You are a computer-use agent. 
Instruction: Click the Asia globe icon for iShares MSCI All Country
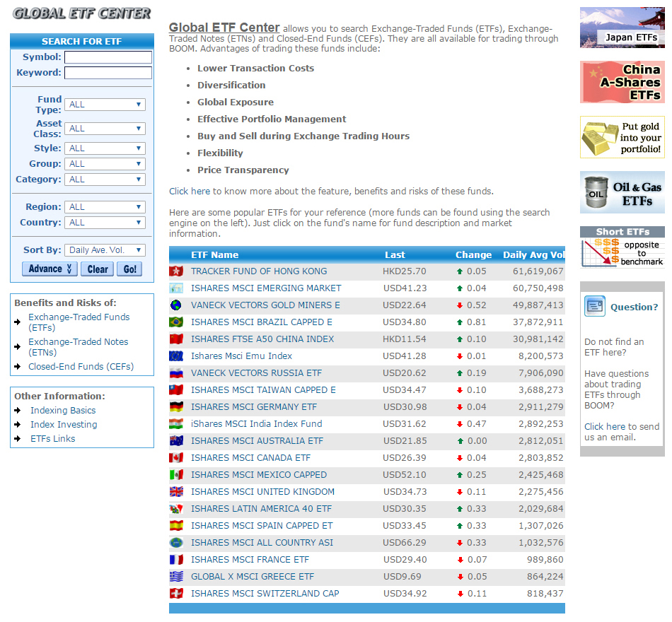[176, 543]
